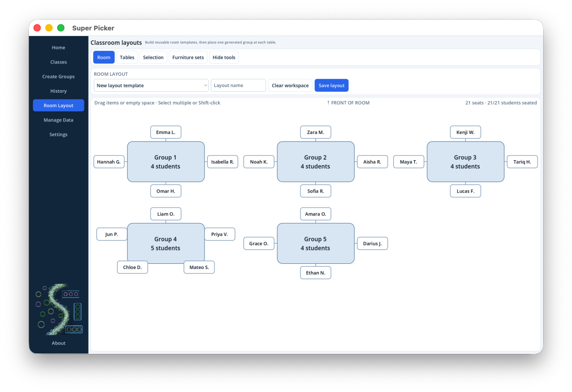572x392 pixels.
Task: Click the ROOM LAYOUT section label
Action: pyautogui.click(x=111, y=74)
